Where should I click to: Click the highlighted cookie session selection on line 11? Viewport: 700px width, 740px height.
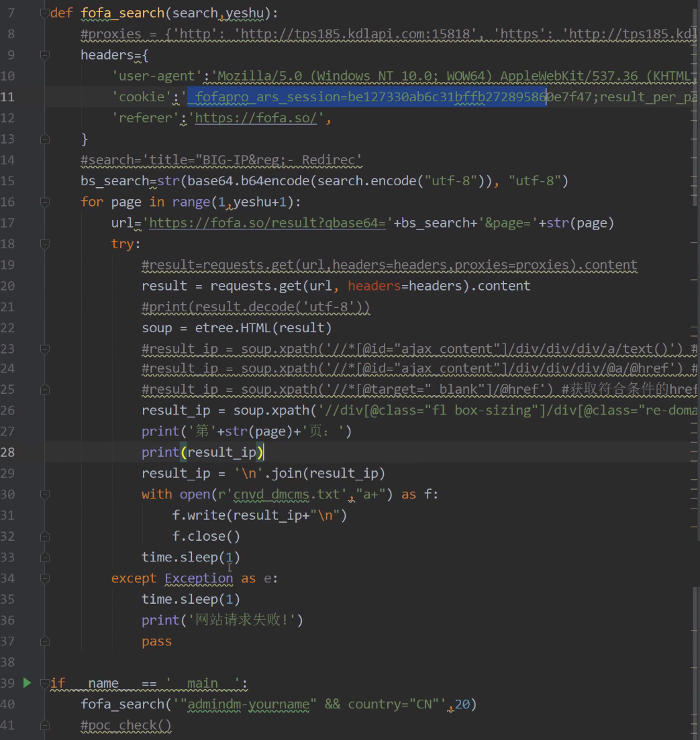point(367,97)
